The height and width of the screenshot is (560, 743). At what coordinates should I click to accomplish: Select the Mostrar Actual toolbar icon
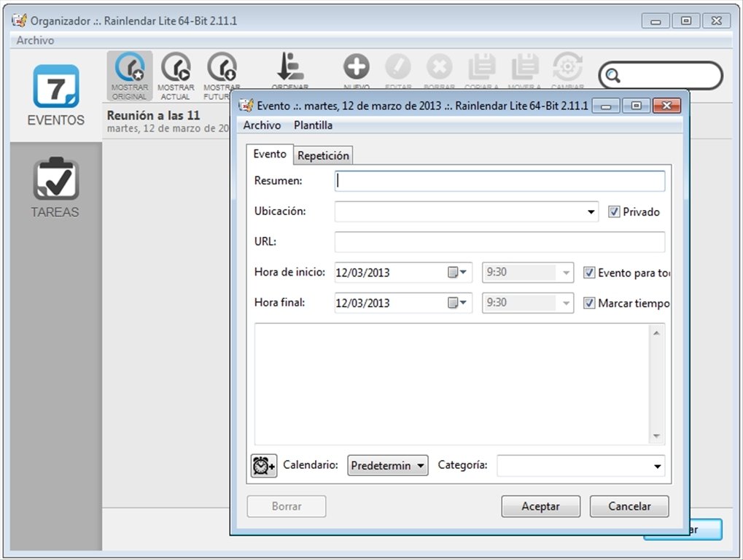[176, 76]
